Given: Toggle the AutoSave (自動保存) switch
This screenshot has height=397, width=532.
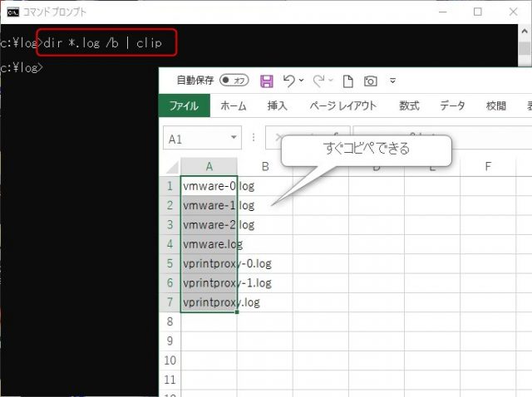Looking at the screenshot, I should (235, 81).
